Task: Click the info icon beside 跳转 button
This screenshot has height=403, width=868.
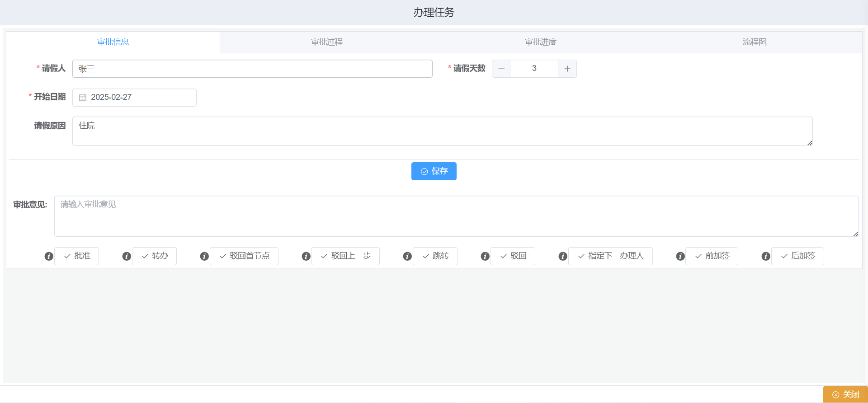Action: point(407,256)
